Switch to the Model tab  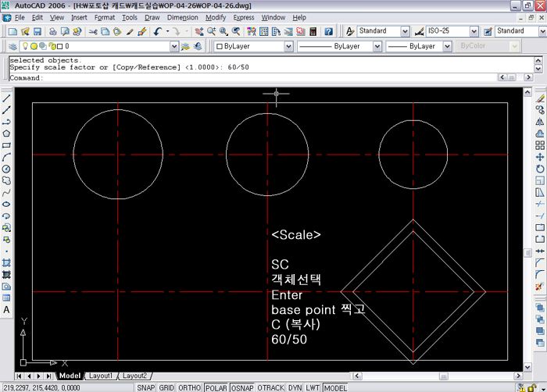pyautogui.click(x=70, y=376)
